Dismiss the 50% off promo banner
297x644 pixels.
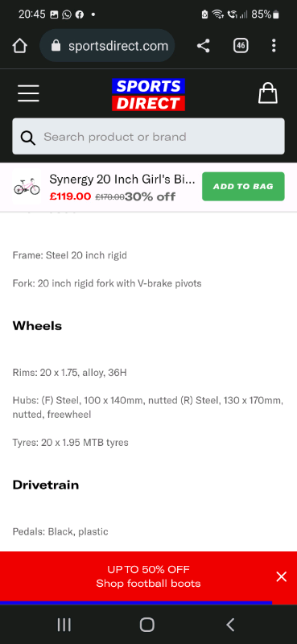pyautogui.click(x=282, y=576)
